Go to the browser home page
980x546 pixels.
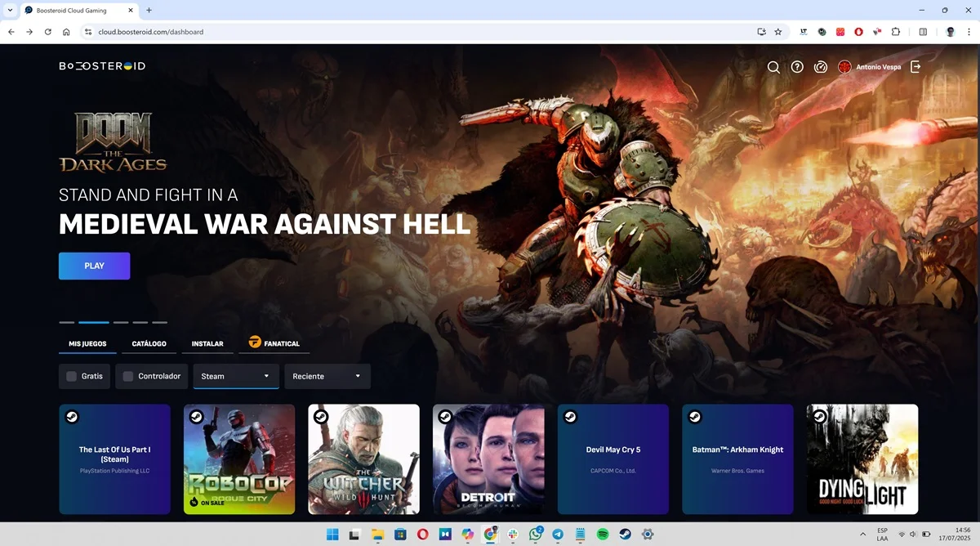tap(66, 32)
